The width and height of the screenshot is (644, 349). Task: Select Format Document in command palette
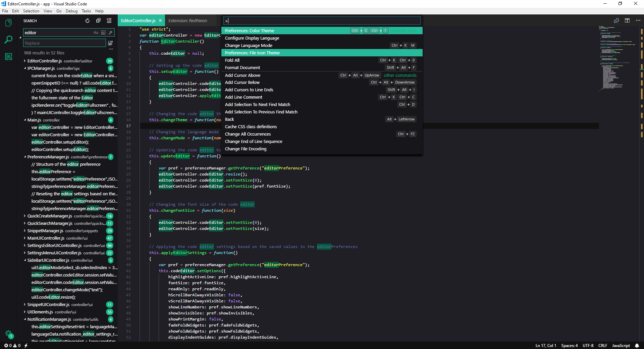click(322, 67)
